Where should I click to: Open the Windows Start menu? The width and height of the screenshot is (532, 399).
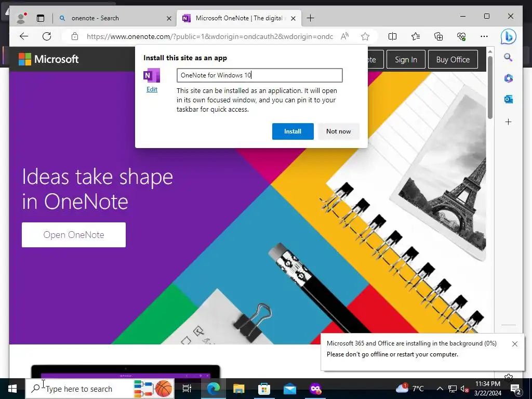pos(12,389)
